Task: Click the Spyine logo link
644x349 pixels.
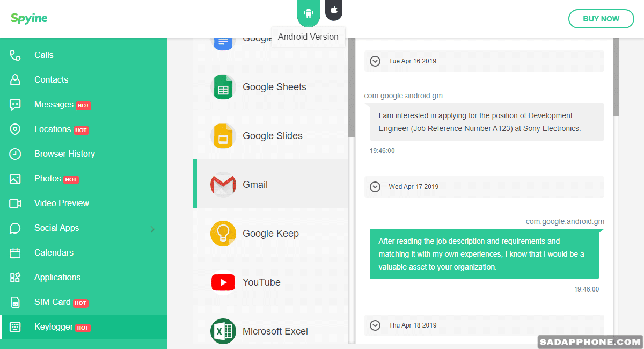Action: pyautogui.click(x=29, y=18)
